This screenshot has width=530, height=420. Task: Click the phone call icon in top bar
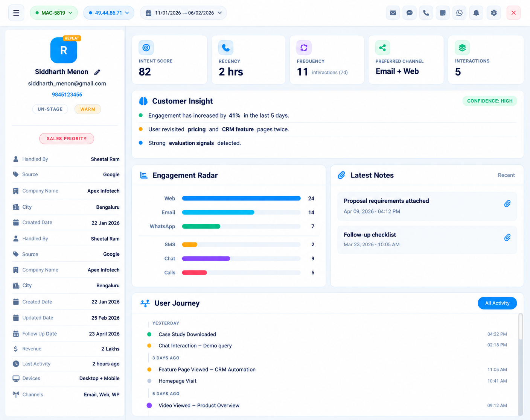pyautogui.click(x=426, y=13)
